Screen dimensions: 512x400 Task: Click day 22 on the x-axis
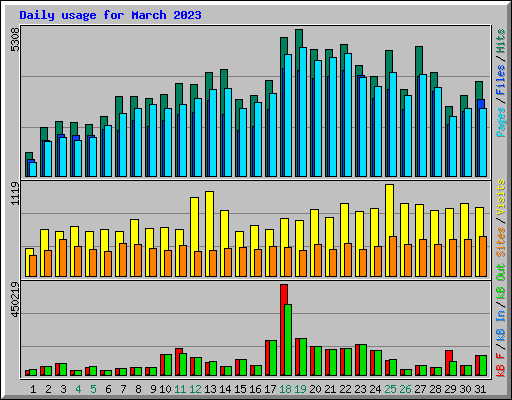tap(345, 389)
